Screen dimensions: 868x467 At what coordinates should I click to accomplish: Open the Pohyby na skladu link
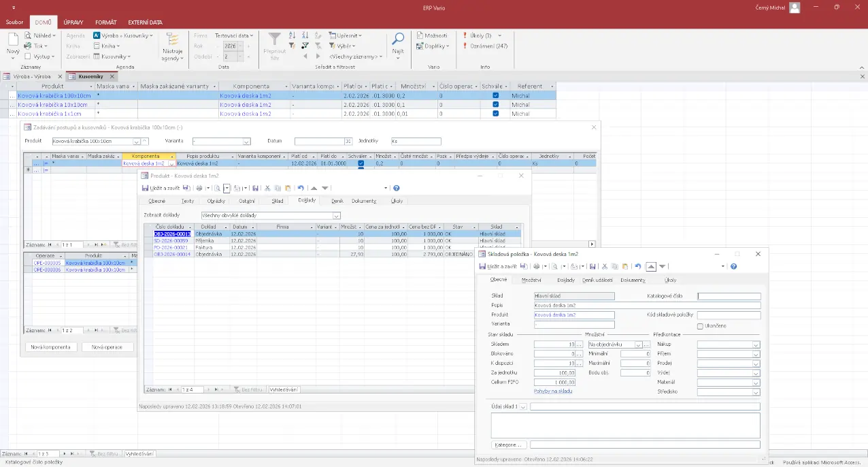click(x=552, y=391)
